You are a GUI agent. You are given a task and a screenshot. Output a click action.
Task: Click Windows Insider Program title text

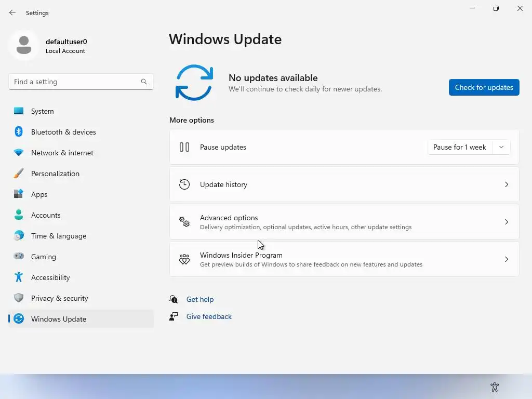[241, 255]
